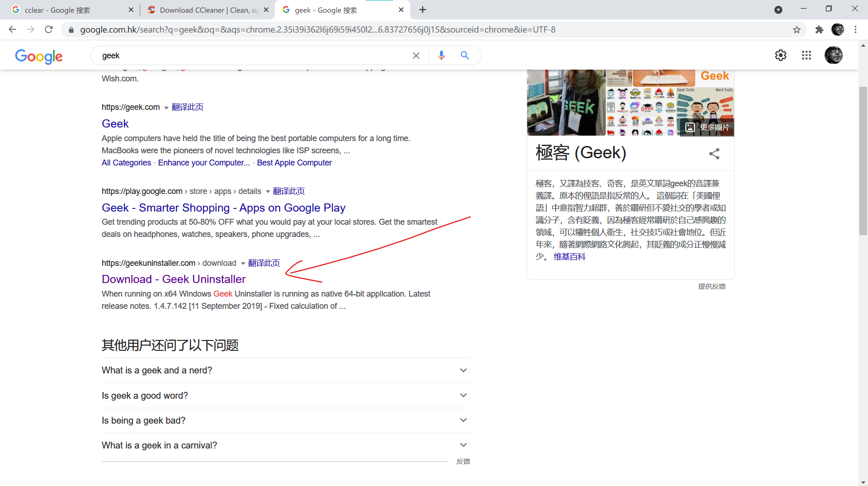The image size is (868, 486).
Task: Click the site lock icon in address bar
Action: coord(71,30)
